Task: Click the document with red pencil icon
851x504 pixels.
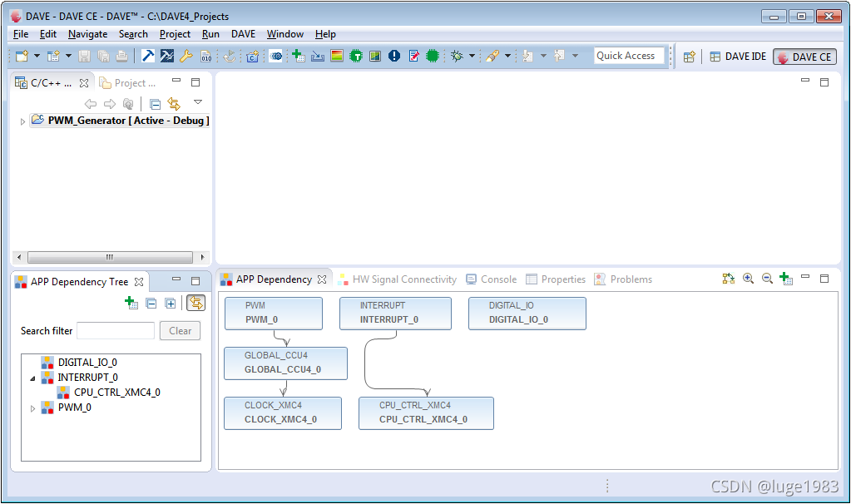Action: point(414,56)
